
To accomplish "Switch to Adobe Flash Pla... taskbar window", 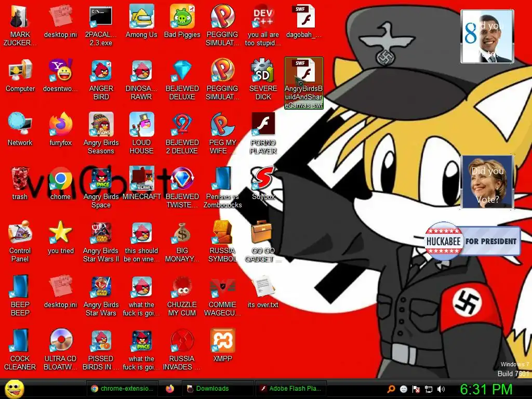I will point(290,389).
